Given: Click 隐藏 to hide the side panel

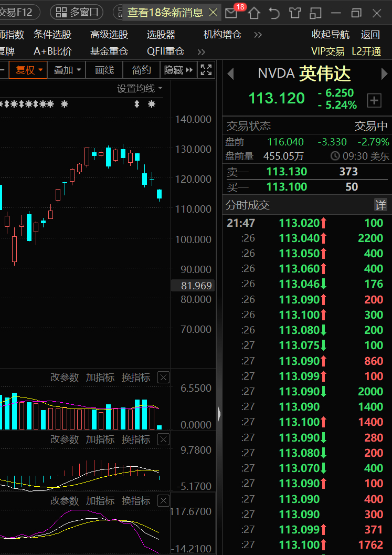Looking at the screenshot, I should pos(178,70).
